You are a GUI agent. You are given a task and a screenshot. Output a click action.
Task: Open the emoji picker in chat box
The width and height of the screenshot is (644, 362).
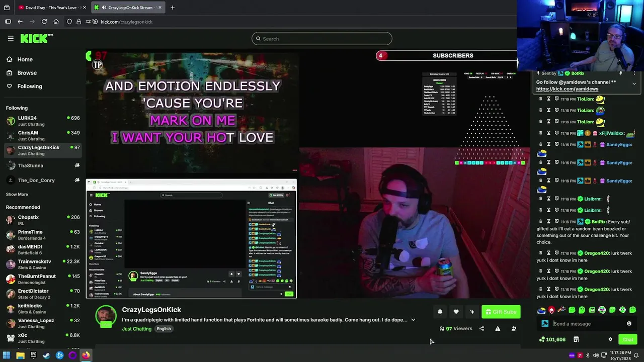[629, 324]
